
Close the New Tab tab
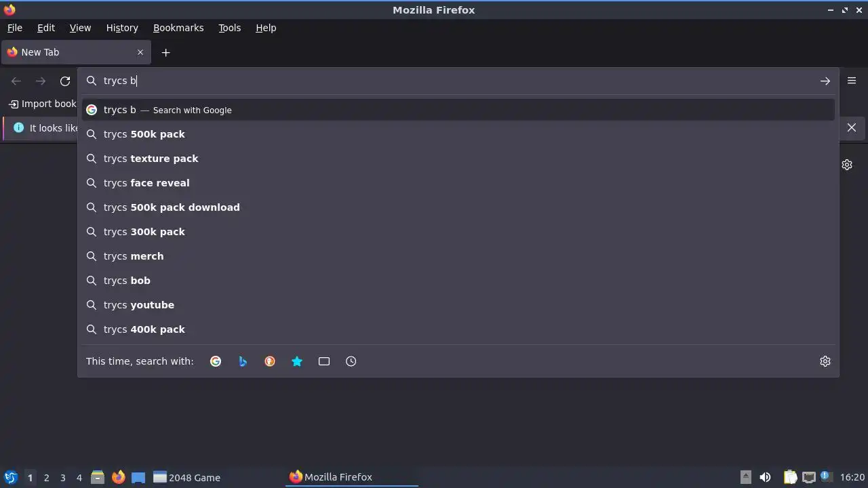click(x=140, y=52)
